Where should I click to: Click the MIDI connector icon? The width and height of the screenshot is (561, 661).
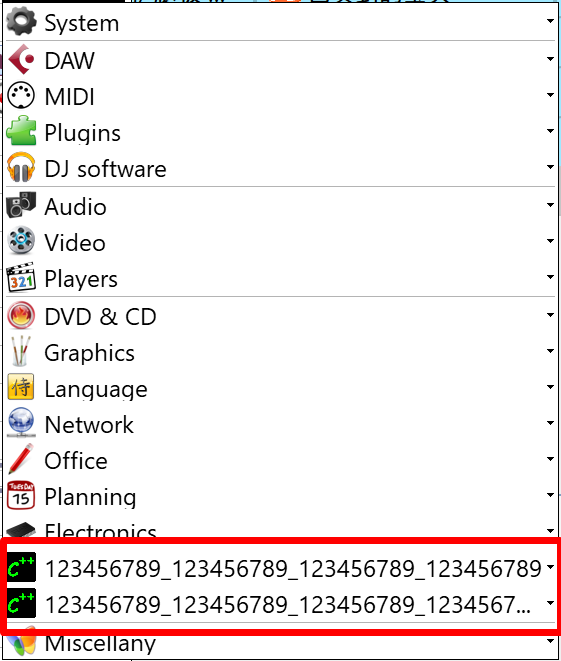(x=21, y=96)
